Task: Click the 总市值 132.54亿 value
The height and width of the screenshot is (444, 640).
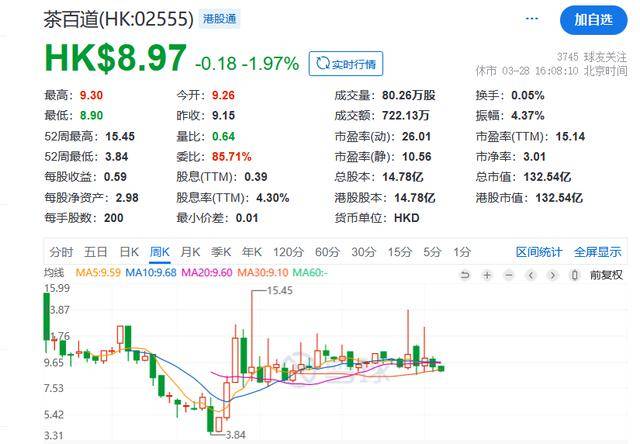Action: click(x=547, y=177)
